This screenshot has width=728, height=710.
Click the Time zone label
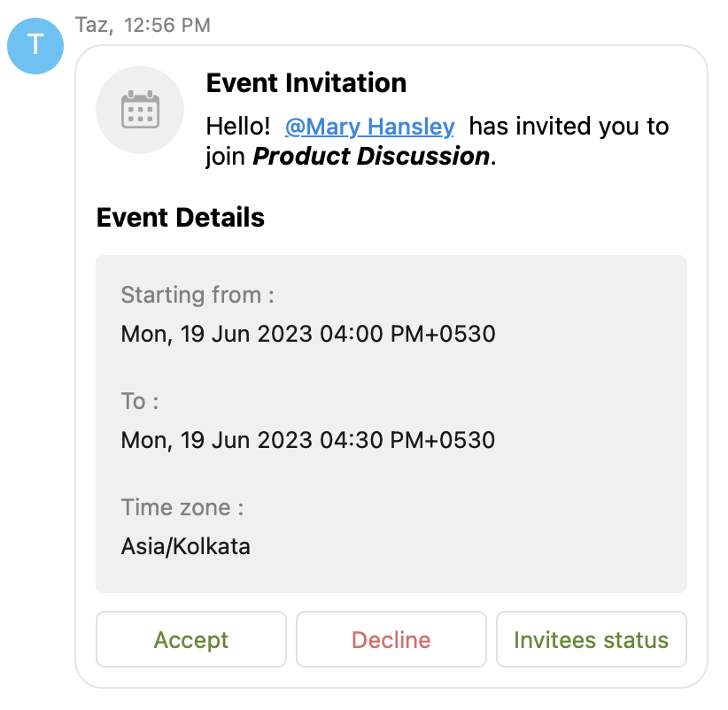[182, 507]
